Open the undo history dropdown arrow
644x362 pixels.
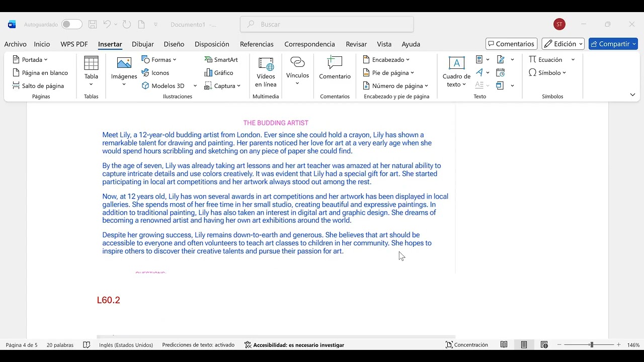[x=116, y=24]
